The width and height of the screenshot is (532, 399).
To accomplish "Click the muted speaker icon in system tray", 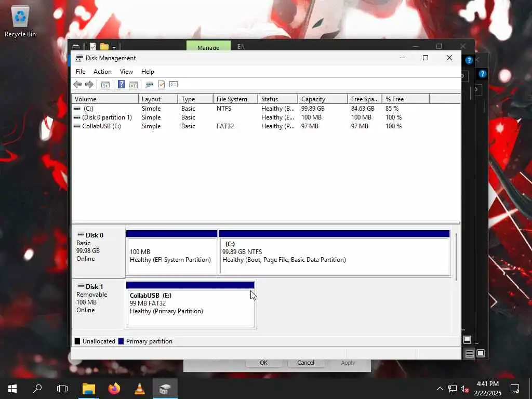I will [x=464, y=389].
